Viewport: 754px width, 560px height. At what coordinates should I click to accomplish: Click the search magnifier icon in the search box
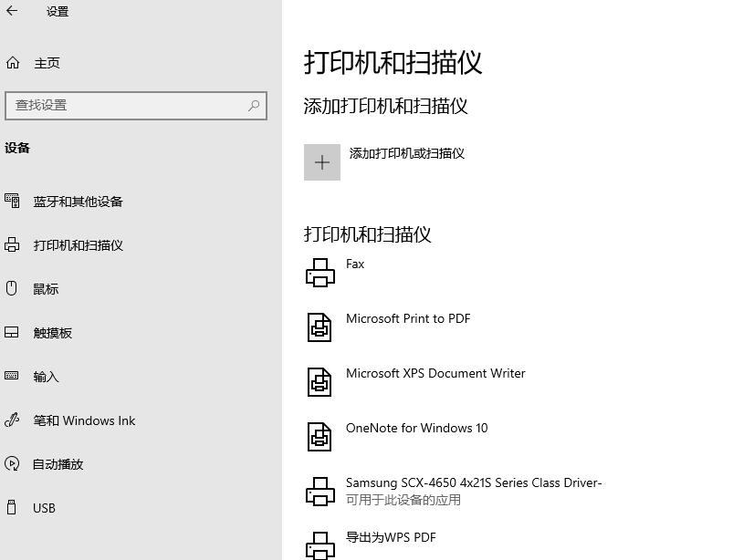click(x=253, y=105)
